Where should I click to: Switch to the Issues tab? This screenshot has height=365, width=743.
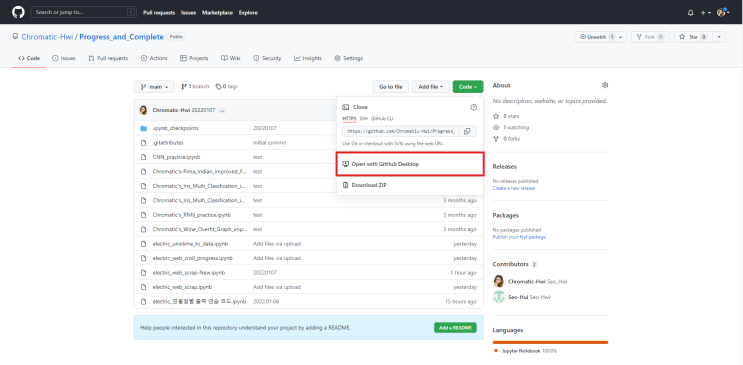click(64, 58)
